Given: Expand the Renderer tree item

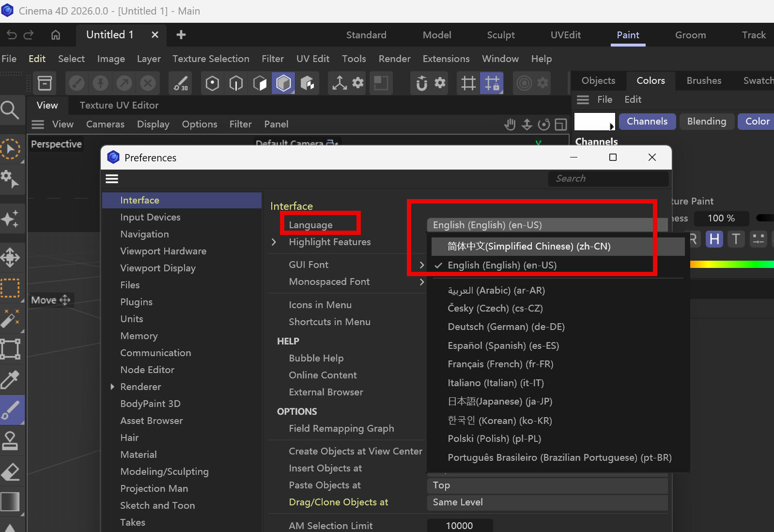Looking at the screenshot, I should (x=112, y=387).
